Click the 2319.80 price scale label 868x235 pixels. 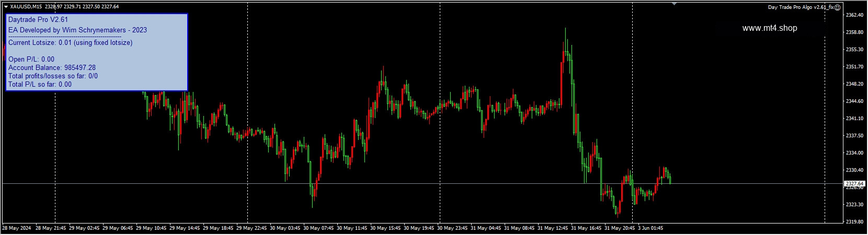click(854, 222)
